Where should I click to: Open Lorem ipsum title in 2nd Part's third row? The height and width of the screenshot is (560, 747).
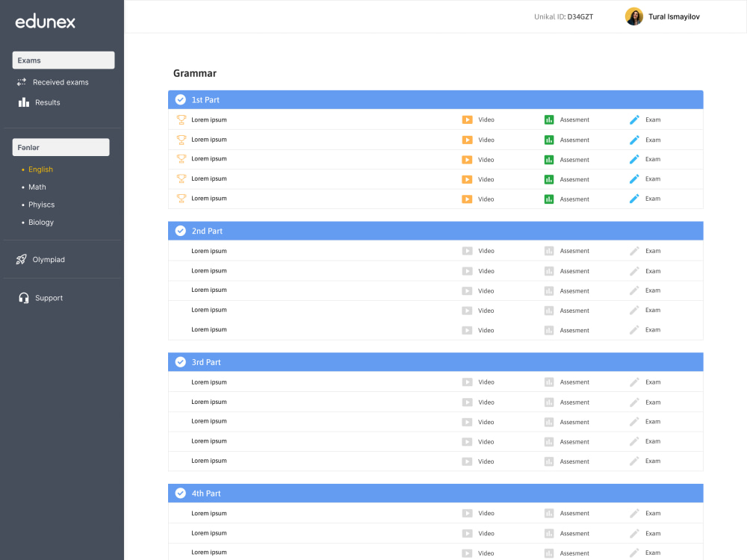[x=209, y=290]
